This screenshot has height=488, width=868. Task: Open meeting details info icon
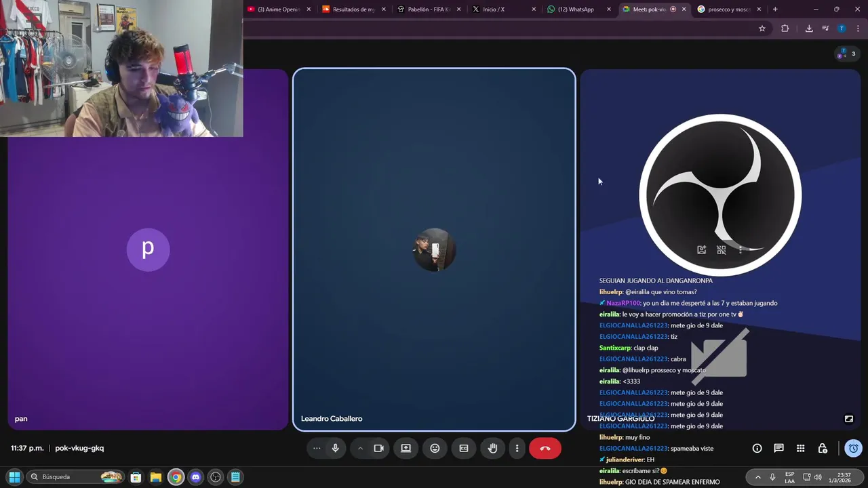pos(757,448)
